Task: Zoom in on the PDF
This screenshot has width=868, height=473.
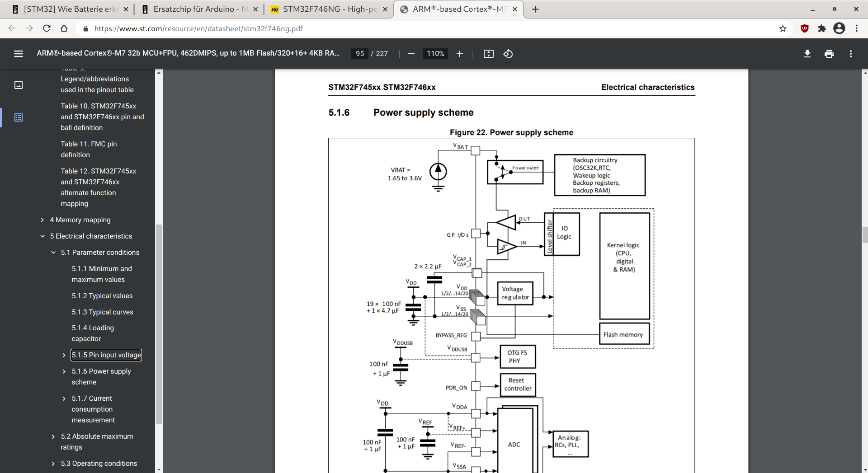Action: [460, 54]
